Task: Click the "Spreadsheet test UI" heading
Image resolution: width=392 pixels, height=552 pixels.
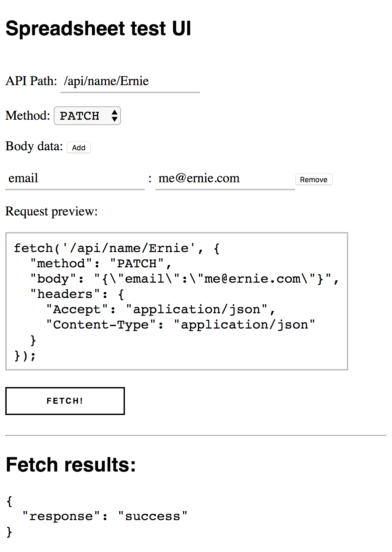Action: (x=98, y=29)
